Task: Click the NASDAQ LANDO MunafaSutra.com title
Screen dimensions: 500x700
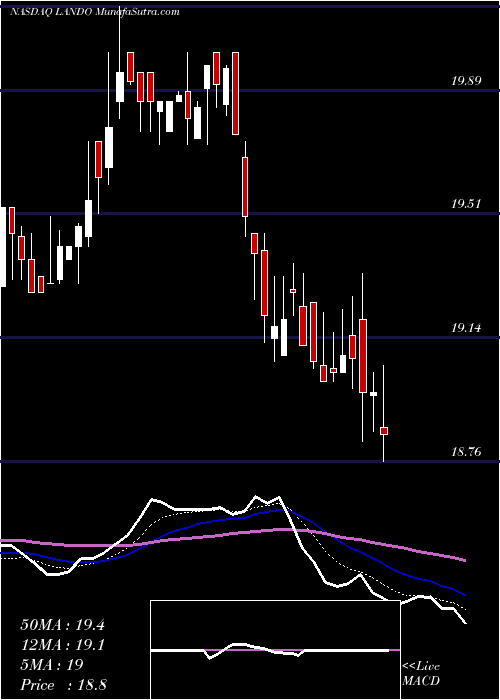Action: [x=95, y=12]
